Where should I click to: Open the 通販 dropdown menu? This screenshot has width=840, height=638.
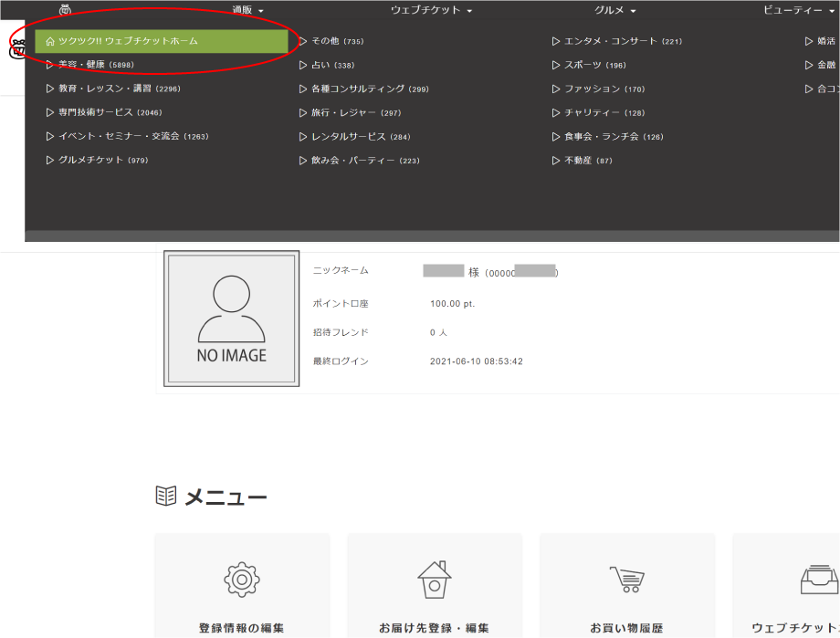pyautogui.click(x=247, y=10)
